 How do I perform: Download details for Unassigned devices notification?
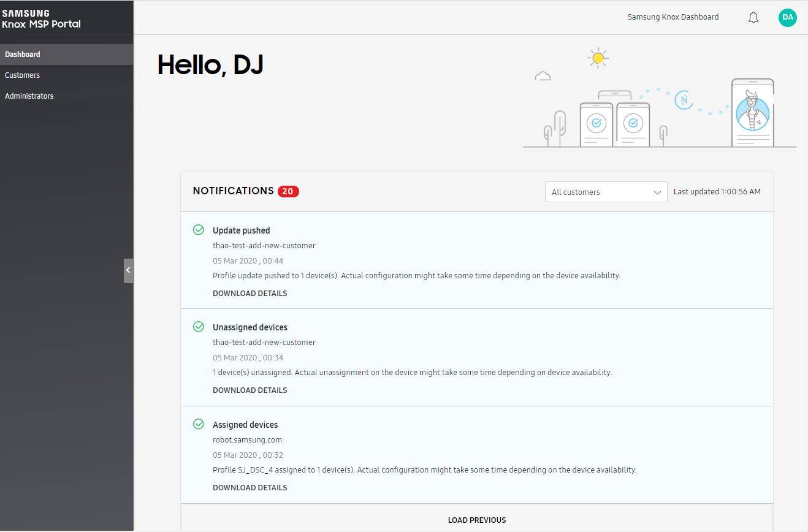250,390
